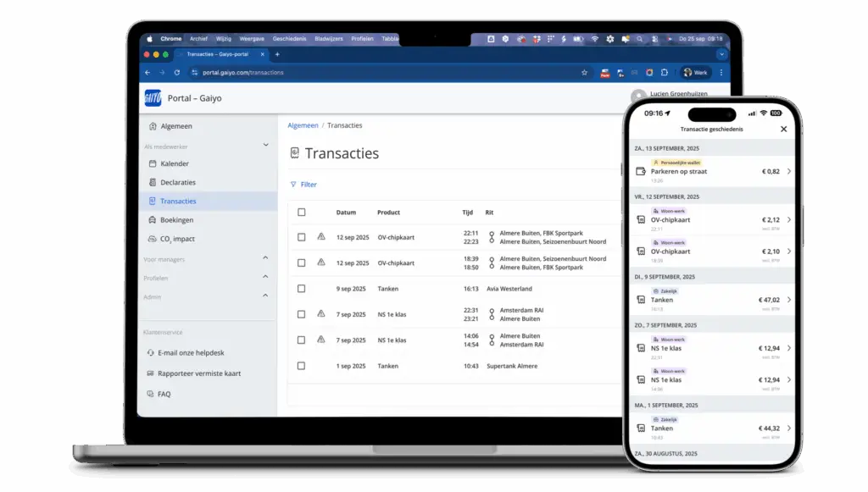
Task: Open Parkeren op straat € 0,82 on phone
Action: click(x=712, y=171)
